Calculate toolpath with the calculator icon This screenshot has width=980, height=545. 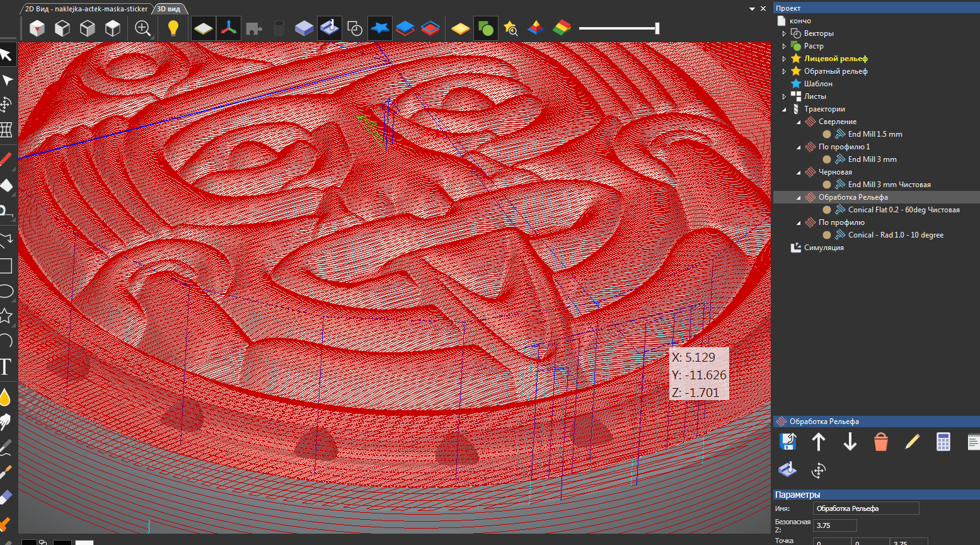point(943,442)
